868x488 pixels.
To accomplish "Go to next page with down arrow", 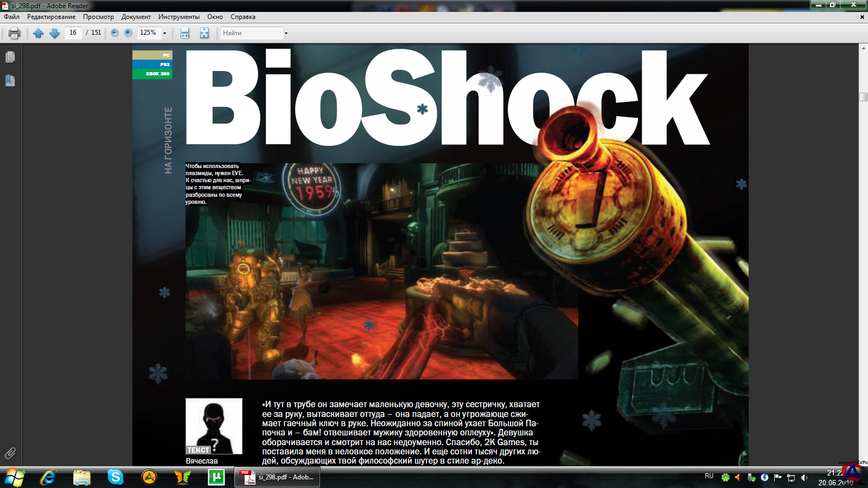I will tap(54, 33).
